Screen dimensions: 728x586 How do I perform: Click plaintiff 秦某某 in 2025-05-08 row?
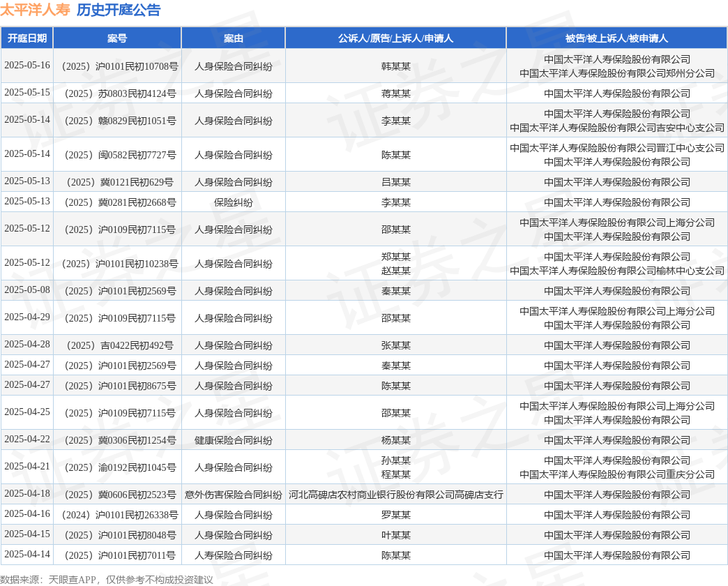coord(395,291)
